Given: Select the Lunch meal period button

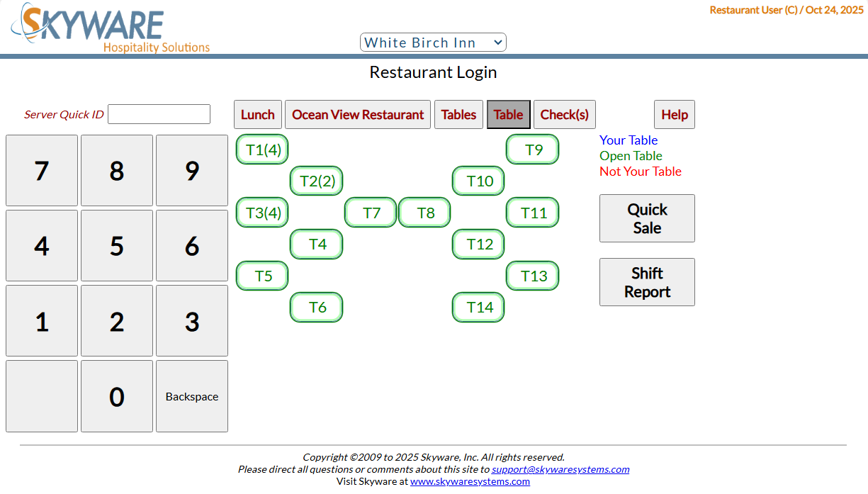Looking at the screenshot, I should pos(258,115).
